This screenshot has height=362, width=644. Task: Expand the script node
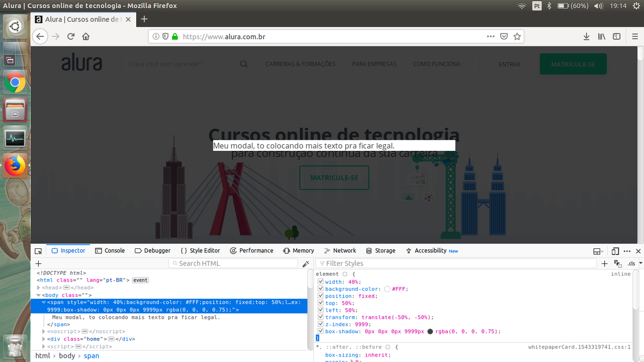44,346
